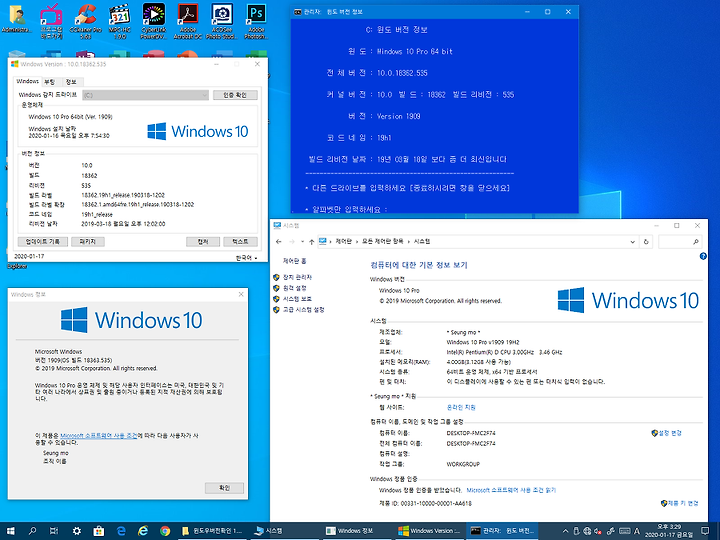Switch to the Windows tab in the Windows Version window
This screenshot has height=540, width=720.
click(28, 81)
